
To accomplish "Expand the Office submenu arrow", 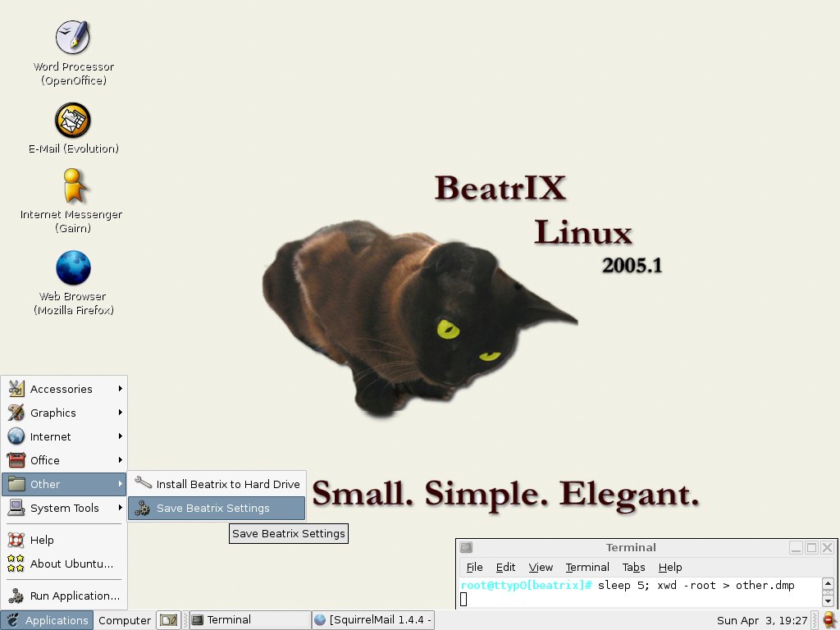I will point(120,459).
